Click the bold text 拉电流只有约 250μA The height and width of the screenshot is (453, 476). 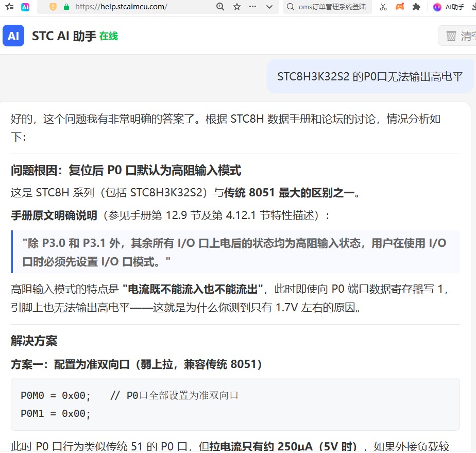tap(261, 446)
